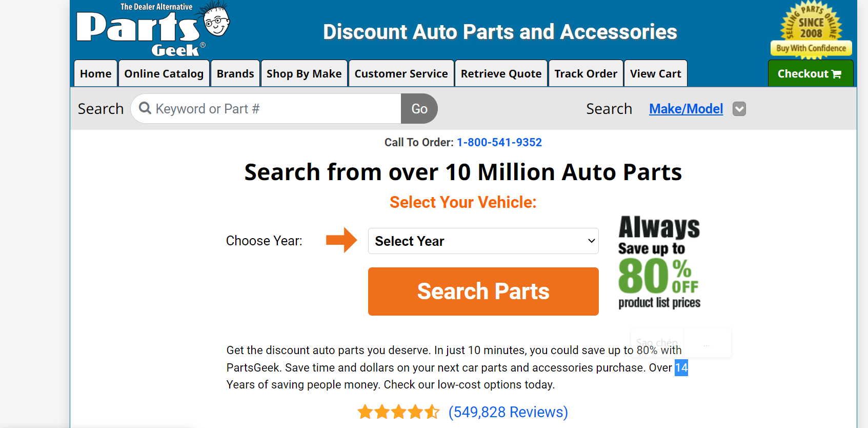Open the Select Year dropdown
This screenshot has height=428, width=868.
(x=483, y=241)
